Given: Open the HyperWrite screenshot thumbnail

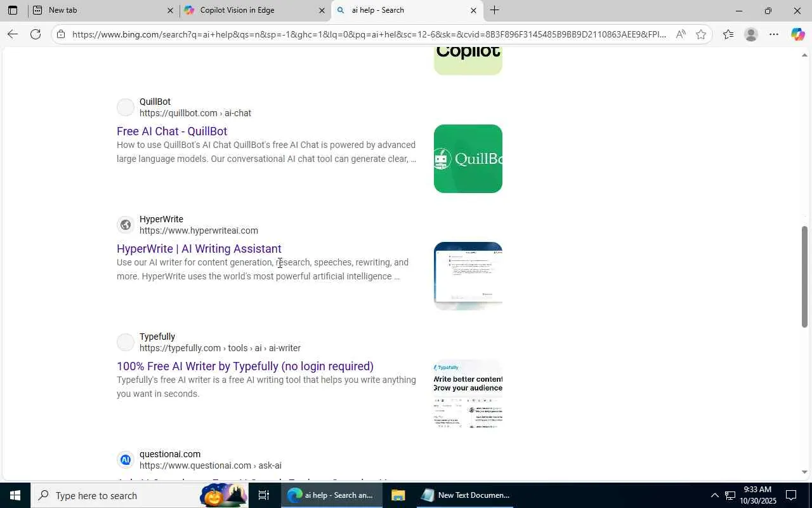Looking at the screenshot, I should coord(468,276).
